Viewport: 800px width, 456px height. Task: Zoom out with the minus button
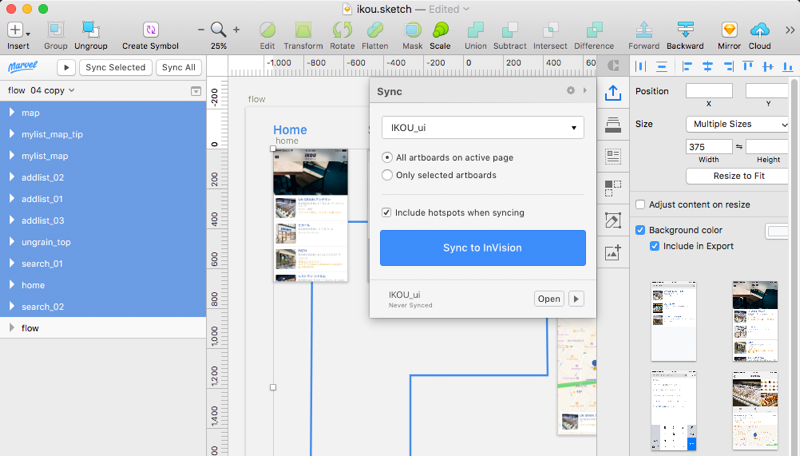pos(201,30)
